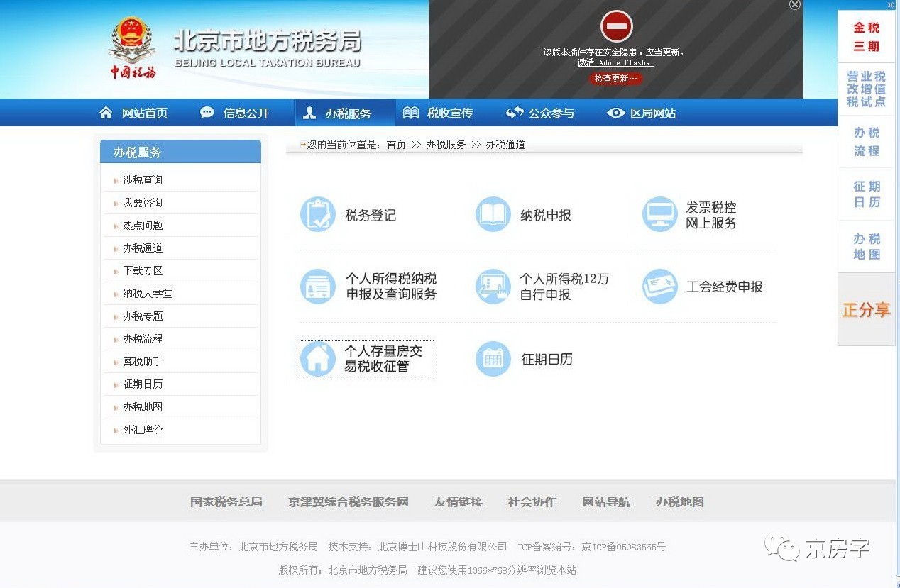Click the 征期日历 calendar icon
Viewport: 900px width, 588px height.
(493, 359)
